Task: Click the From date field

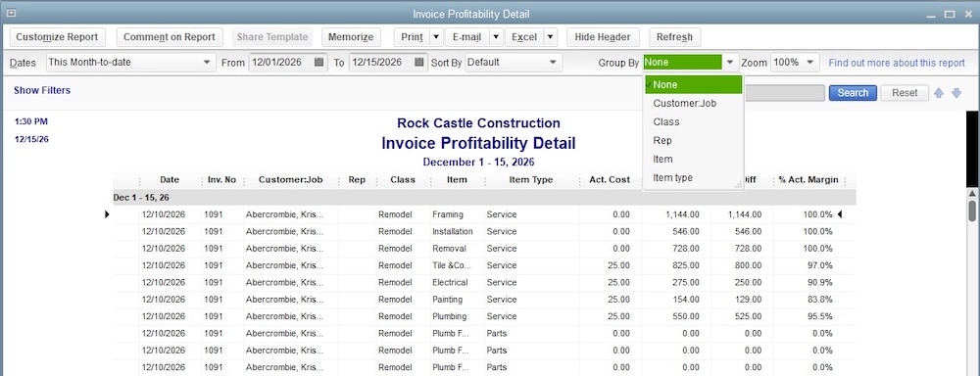Action: 280,63
